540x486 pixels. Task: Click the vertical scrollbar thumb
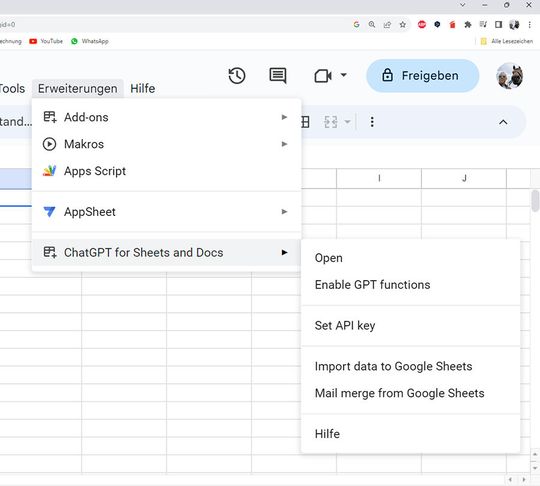point(535,200)
